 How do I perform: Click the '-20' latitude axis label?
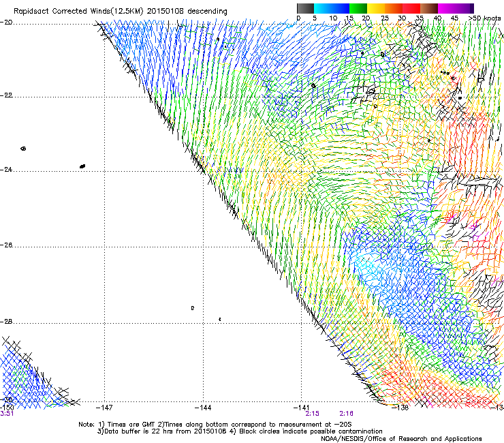click(6, 22)
